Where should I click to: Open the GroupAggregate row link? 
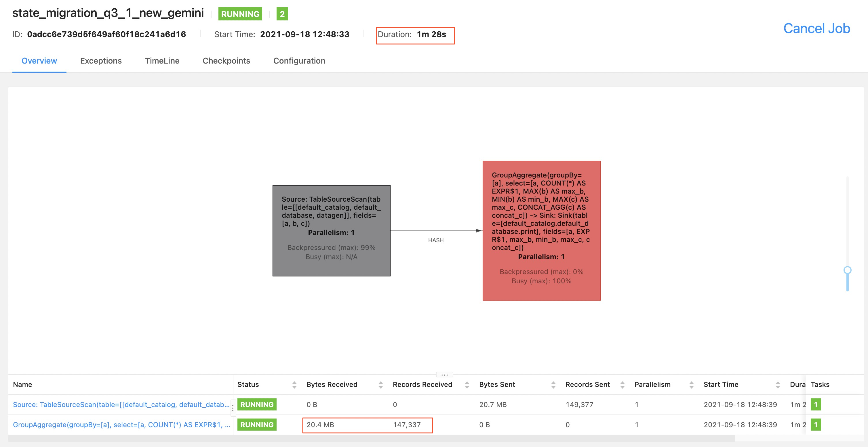point(121,425)
